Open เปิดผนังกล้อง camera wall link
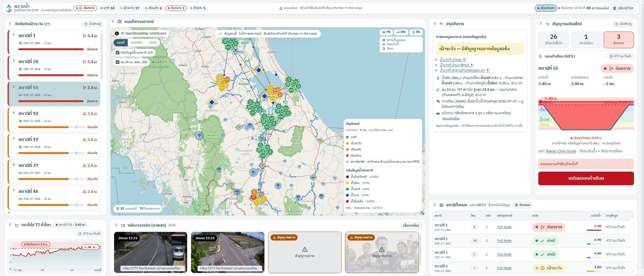The height and width of the screenshot is (276, 644). (x=451, y=118)
